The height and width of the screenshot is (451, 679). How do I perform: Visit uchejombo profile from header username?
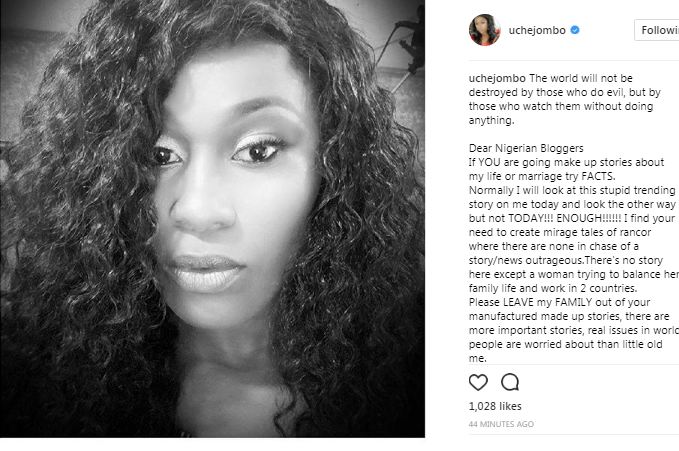tap(537, 30)
